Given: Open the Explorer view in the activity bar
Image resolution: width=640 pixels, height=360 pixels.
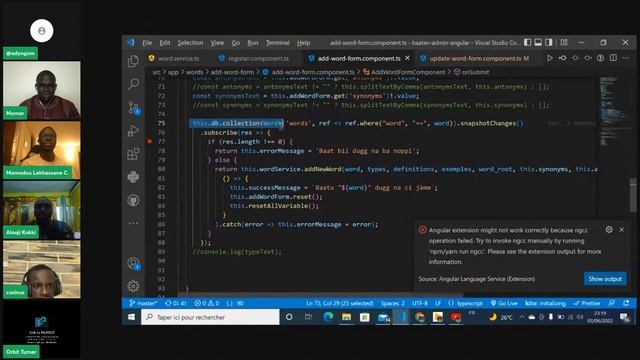Looking at the screenshot, I should coord(133,61).
